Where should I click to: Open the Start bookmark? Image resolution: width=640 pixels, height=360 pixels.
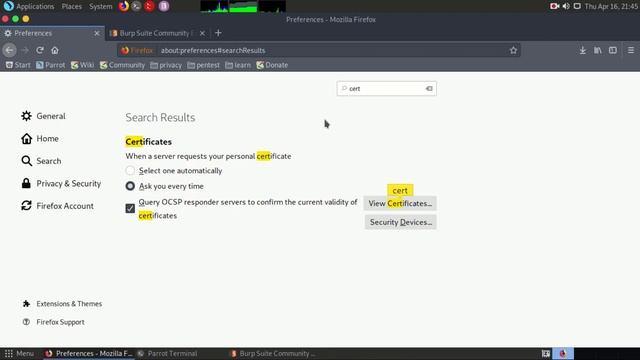point(18,65)
